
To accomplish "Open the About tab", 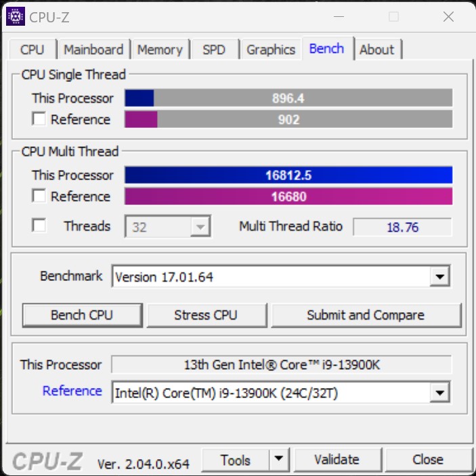I will (377, 49).
